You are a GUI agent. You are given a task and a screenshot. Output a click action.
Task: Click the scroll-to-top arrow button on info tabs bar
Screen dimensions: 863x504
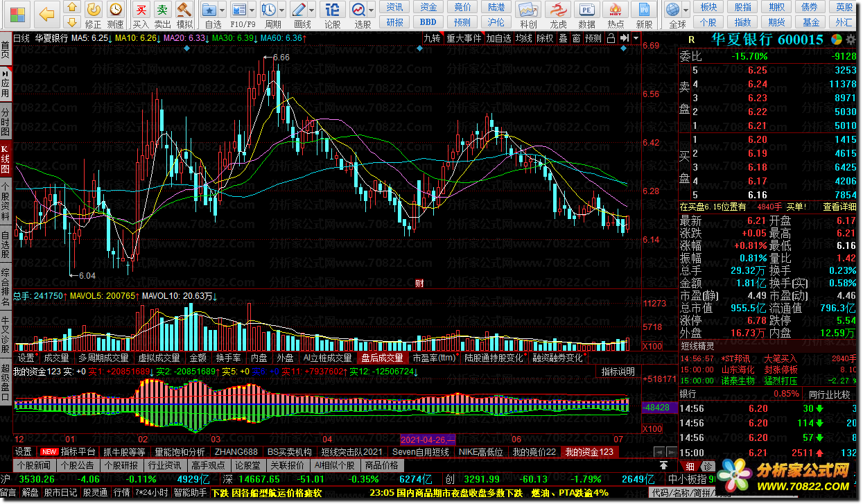(664, 465)
